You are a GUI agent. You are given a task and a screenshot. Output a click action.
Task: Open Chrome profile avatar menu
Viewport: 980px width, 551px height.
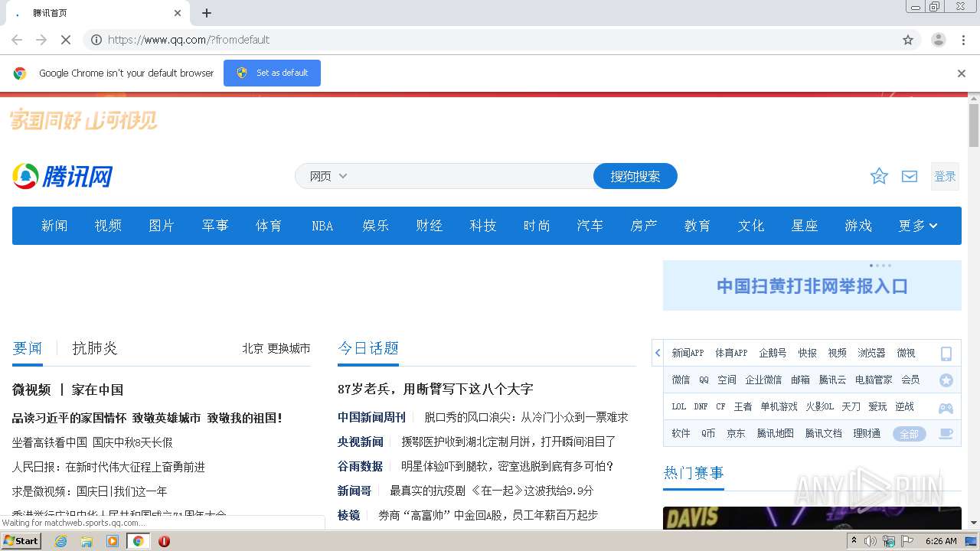click(x=939, y=40)
